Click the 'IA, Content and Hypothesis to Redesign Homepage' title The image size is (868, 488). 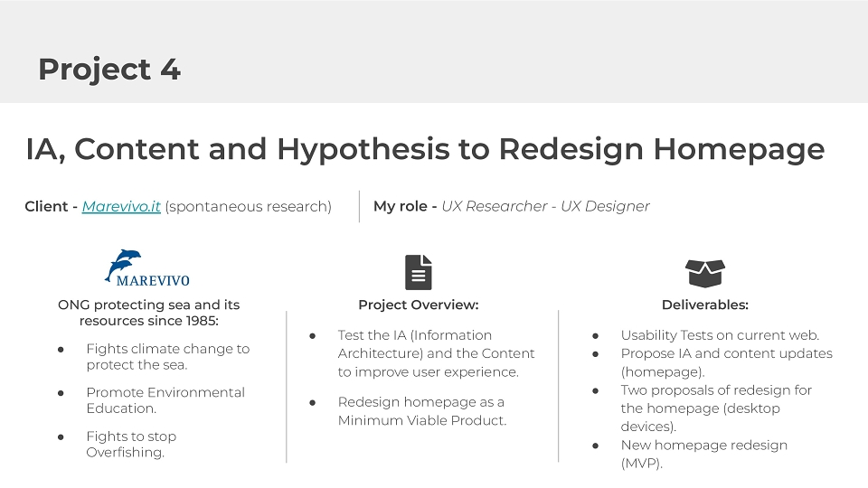click(x=425, y=149)
